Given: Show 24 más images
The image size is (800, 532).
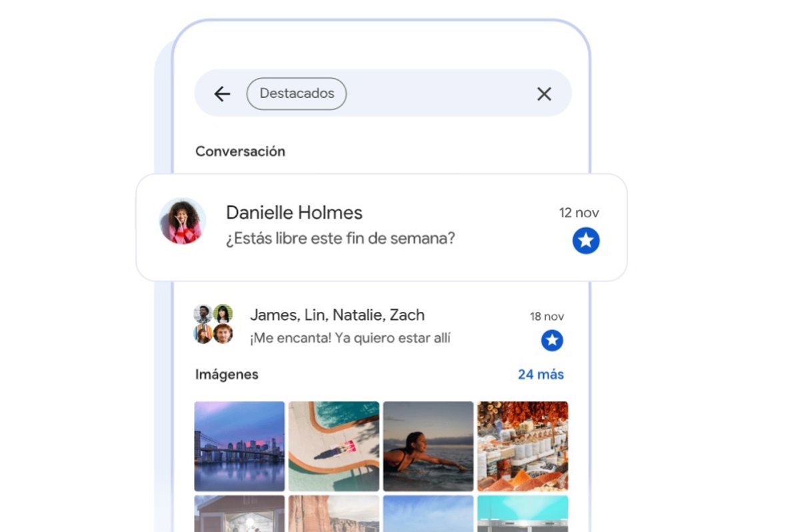Looking at the screenshot, I should point(541,374).
